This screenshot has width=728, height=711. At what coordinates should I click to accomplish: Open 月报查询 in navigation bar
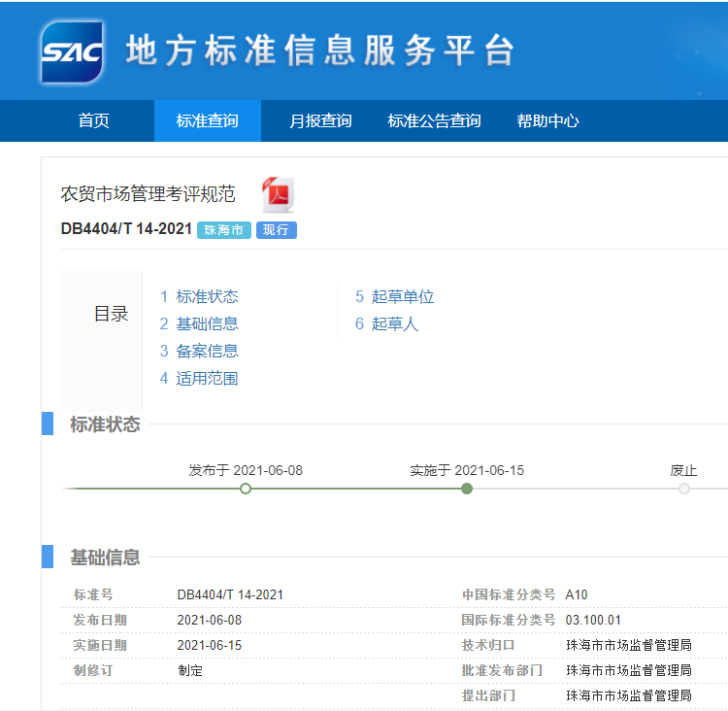click(320, 121)
